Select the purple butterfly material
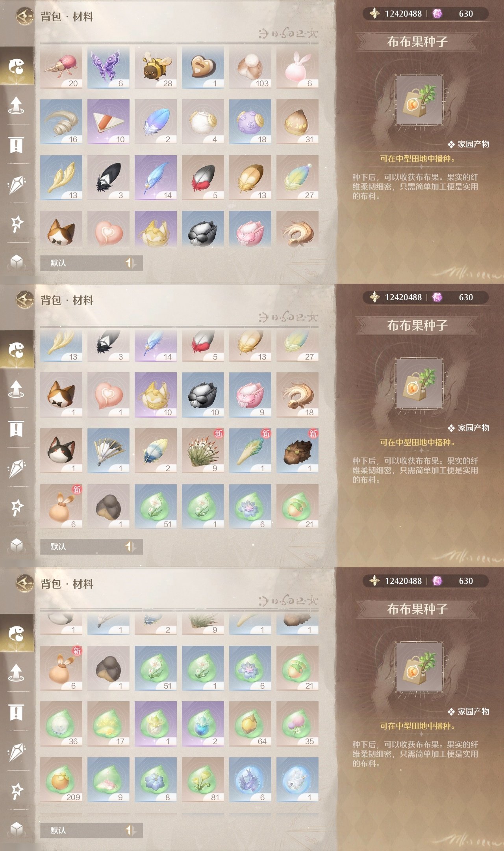The height and width of the screenshot is (851, 504). tap(108, 67)
